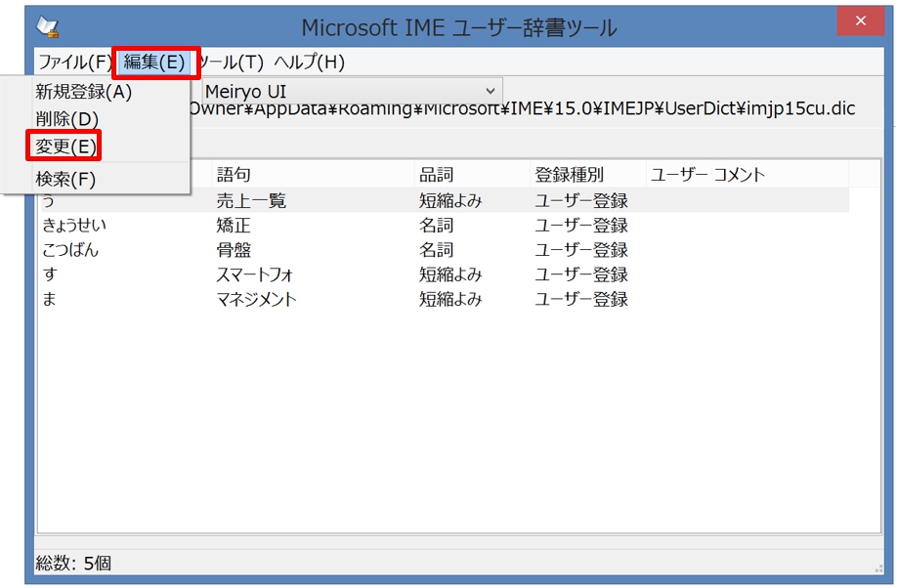Select the スマートフォ word cell
The image size is (897, 588).
[254, 274]
